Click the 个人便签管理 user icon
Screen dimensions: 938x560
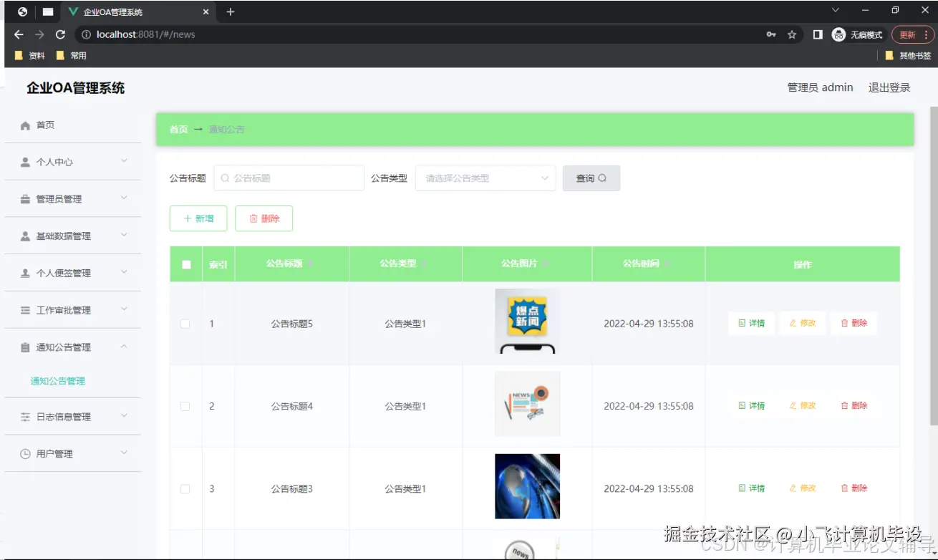[25, 273]
